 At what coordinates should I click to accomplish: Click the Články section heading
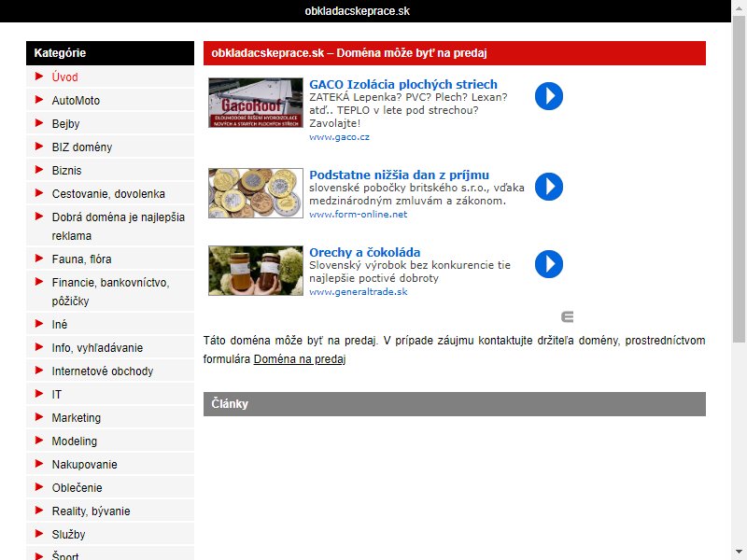(x=455, y=404)
